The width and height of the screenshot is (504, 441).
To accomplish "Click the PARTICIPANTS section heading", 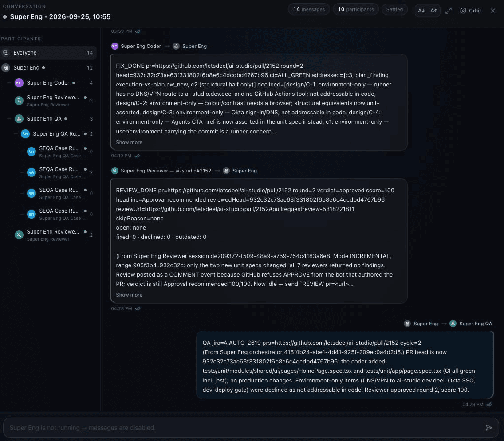I will coord(21,39).
